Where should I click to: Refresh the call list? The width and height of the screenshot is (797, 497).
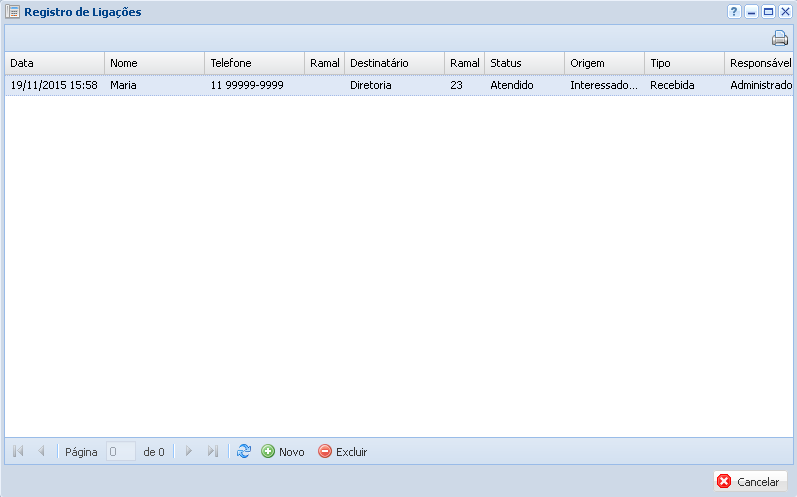click(x=244, y=452)
